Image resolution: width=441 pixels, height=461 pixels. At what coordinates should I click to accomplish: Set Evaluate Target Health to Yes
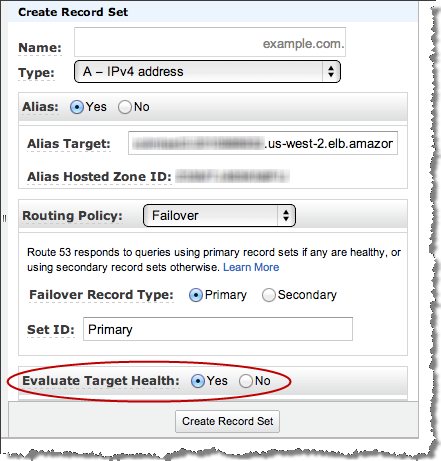pos(198,381)
